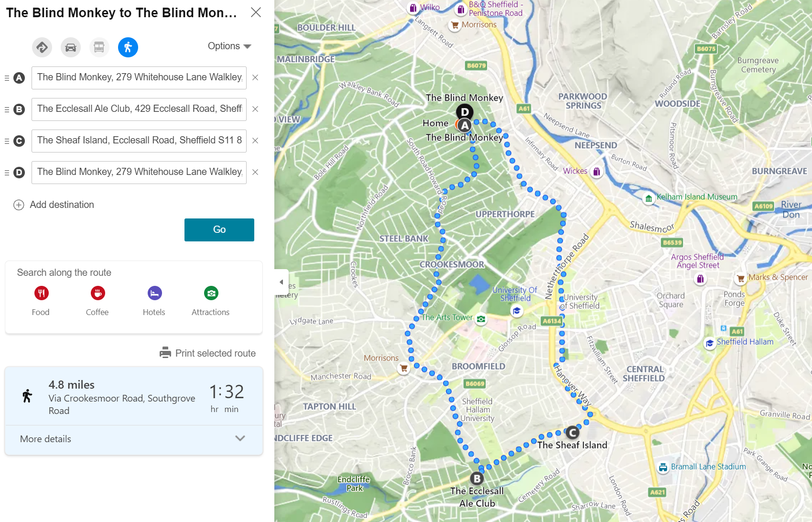Click map marker C The Sheaf Island
The height and width of the screenshot is (522, 812).
tap(572, 433)
